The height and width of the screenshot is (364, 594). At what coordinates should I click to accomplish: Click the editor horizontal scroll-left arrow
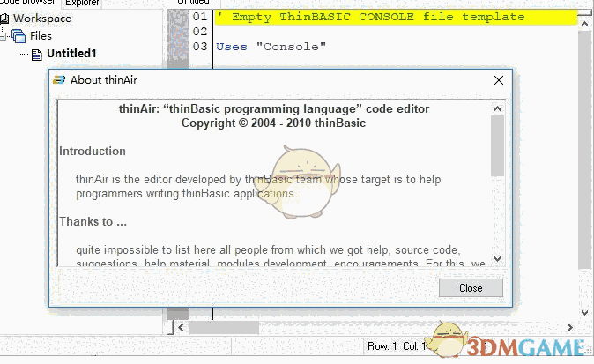point(181,327)
